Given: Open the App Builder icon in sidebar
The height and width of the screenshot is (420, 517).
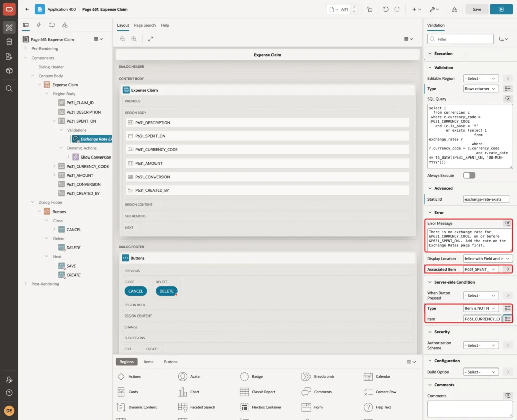Looking at the screenshot, I should click(9, 28).
